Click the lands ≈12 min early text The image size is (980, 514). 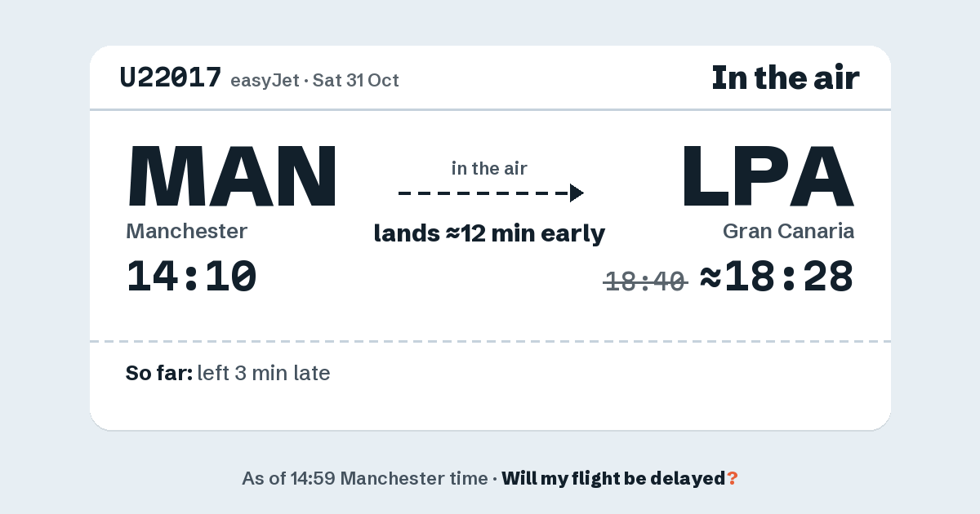coord(489,233)
